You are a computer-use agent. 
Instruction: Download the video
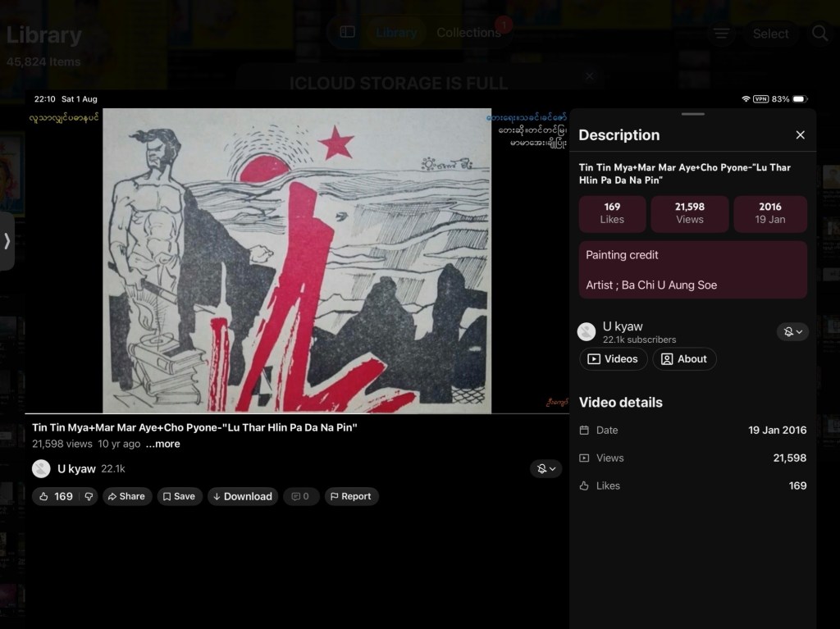[x=243, y=496]
